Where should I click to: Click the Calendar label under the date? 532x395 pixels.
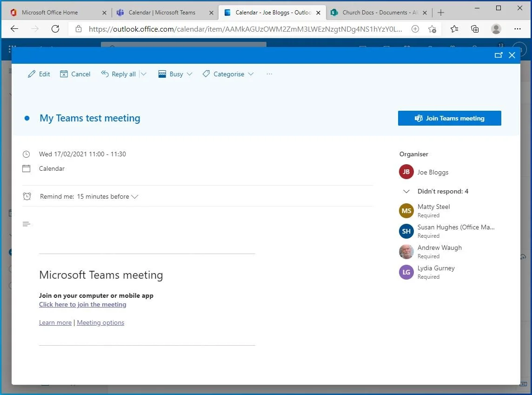(52, 169)
